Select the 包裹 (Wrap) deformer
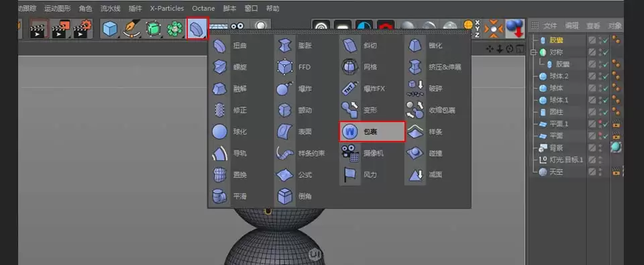This screenshot has width=644, height=265. pyautogui.click(x=372, y=132)
